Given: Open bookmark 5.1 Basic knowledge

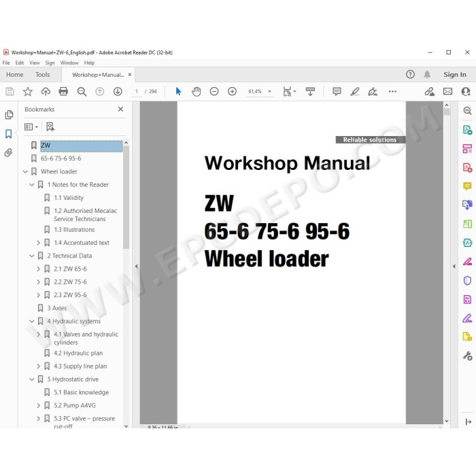Looking at the screenshot, I should (x=81, y=392).
